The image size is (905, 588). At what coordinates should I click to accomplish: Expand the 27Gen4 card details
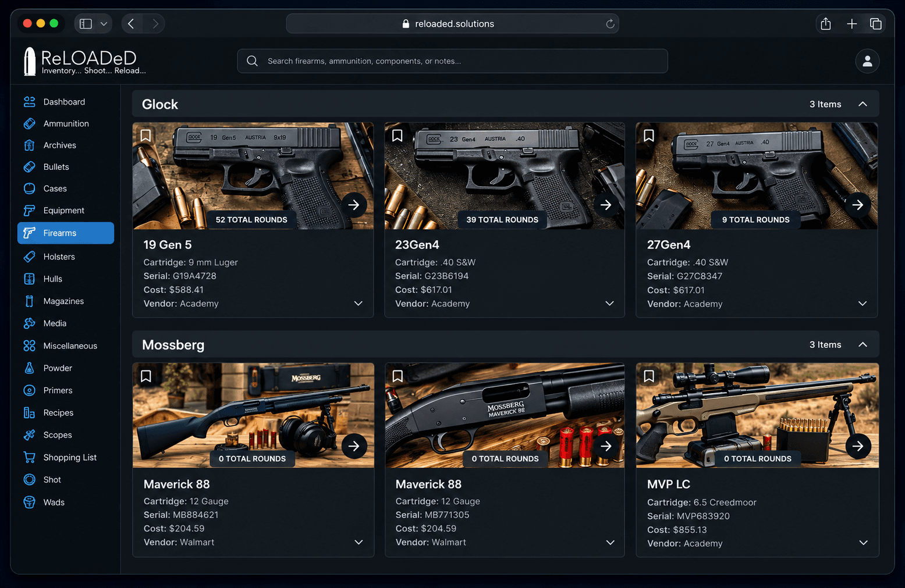(x=863, y=304)
